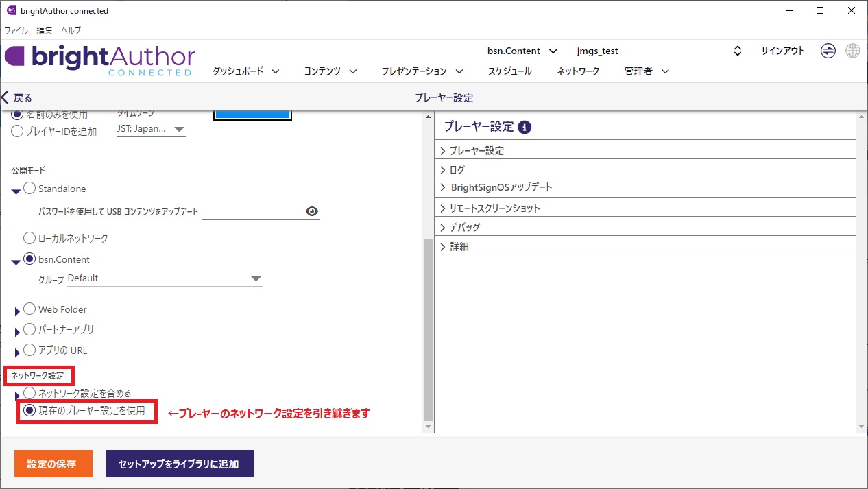The width and height of the screenshot is (868, 489).
Task: Choose ネットワーク設定を含める option
Action: (29, 393)
